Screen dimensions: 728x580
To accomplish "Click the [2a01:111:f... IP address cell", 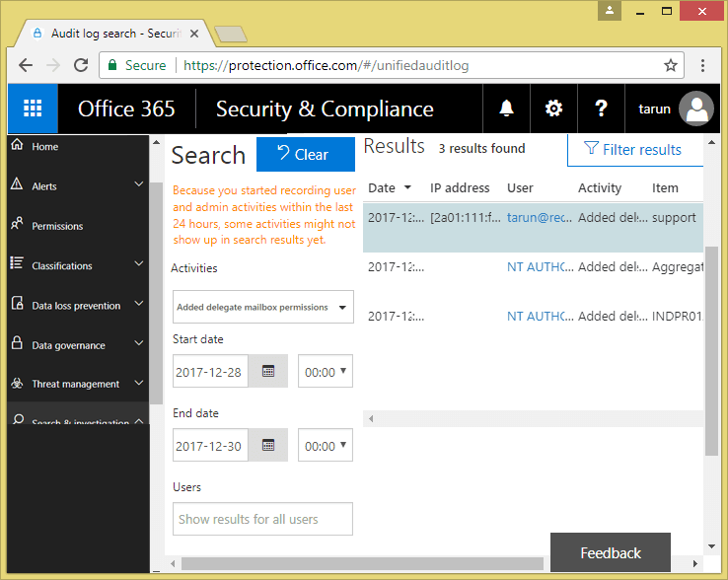I will pos(466,217).
